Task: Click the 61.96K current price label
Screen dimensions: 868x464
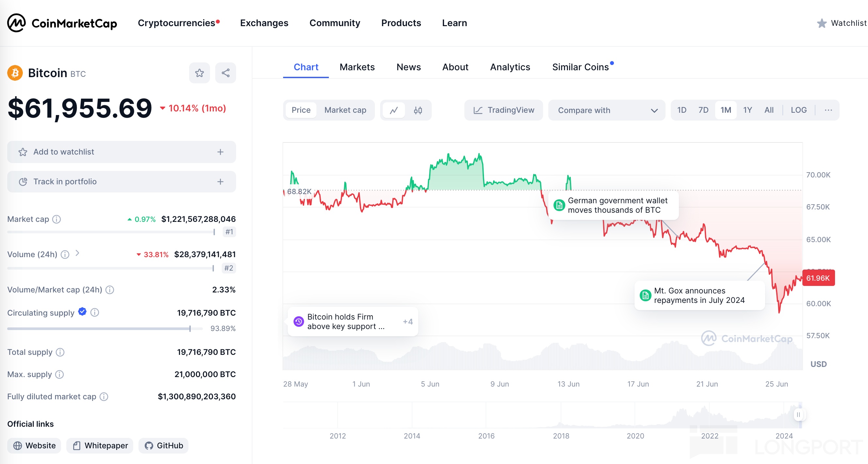Action: coord(818,278)
